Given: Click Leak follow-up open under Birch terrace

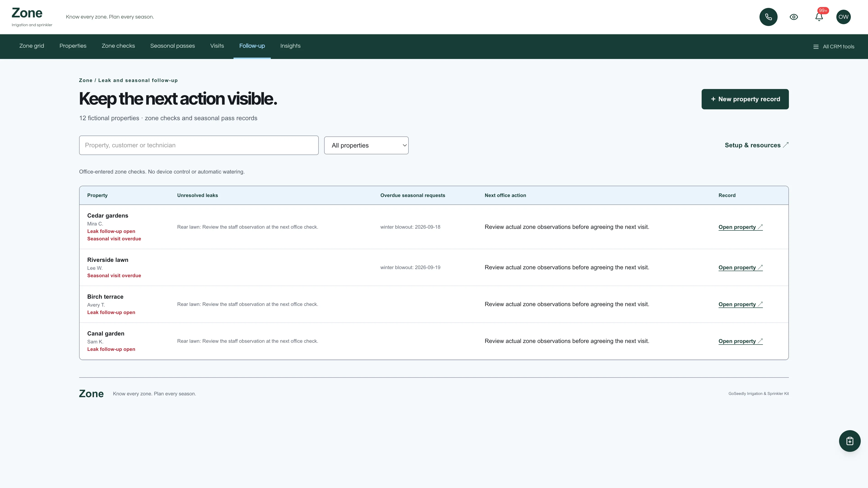Looking at the screenshot, I should 111,312.
